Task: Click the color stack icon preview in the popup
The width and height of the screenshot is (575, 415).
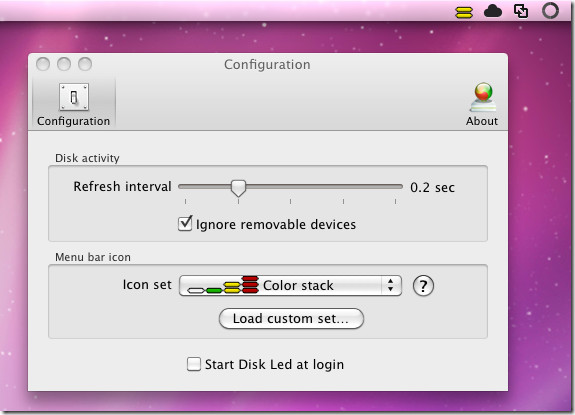Action: (x=223, y=285)
